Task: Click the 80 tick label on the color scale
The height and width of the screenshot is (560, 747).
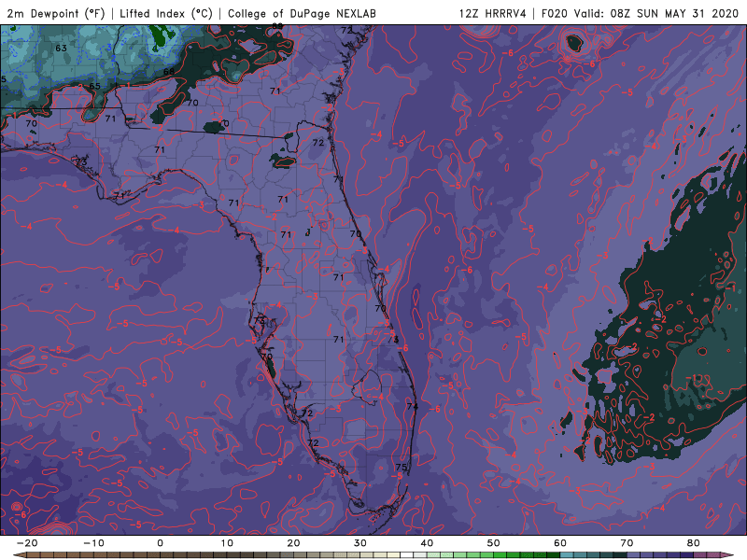Action: pyautogui.click(x=694, y=543)
